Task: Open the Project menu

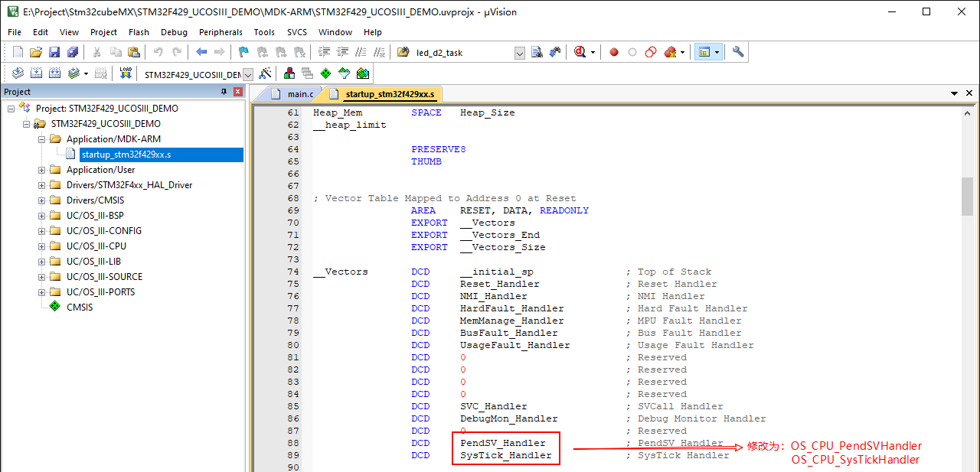Action: click(x=103, y=32)
